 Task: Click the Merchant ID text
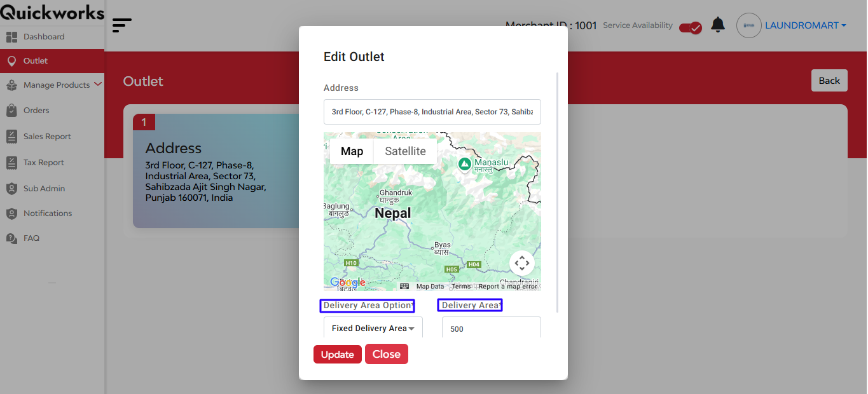[x=551, y=25]
